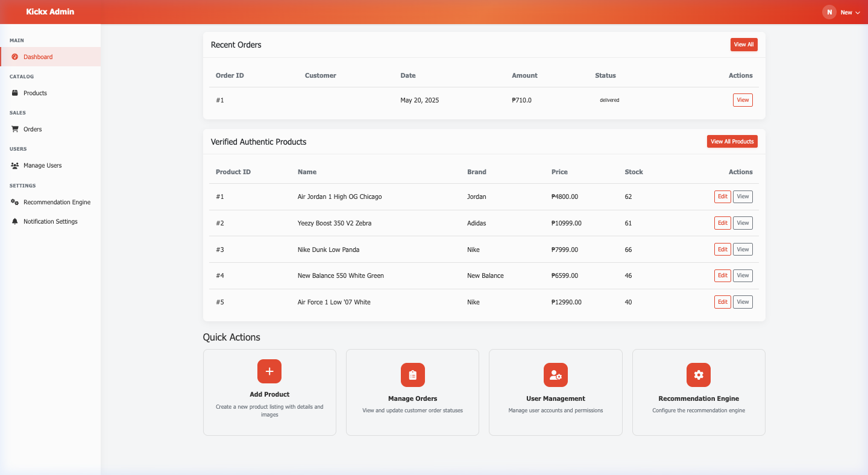Open Recommendation Engine sidebar item
Image resolution: width=868 pixels, height=475 pixels.
(x=50, y=202)
